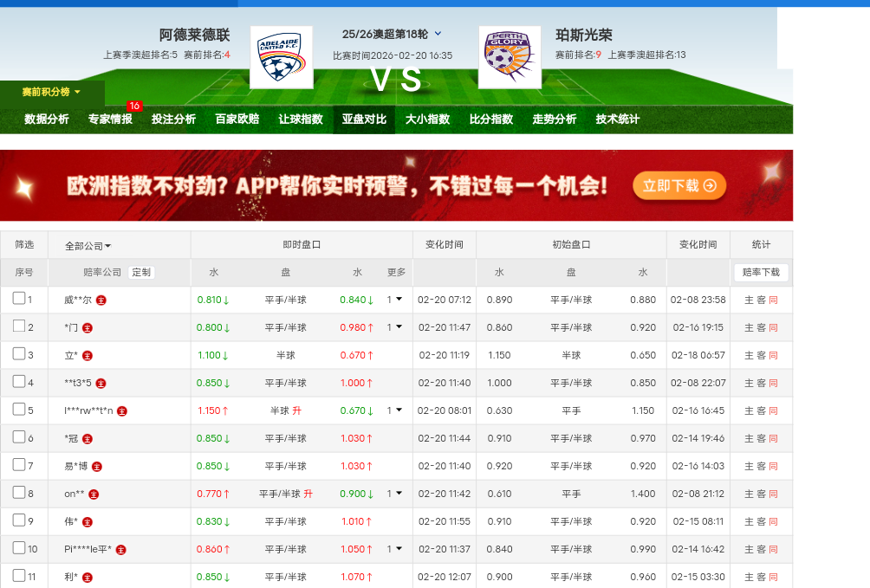The width and height of the screenshot is (870, 588).
Task: Switch to the 大小指数 tab
Action: (428, 120)
